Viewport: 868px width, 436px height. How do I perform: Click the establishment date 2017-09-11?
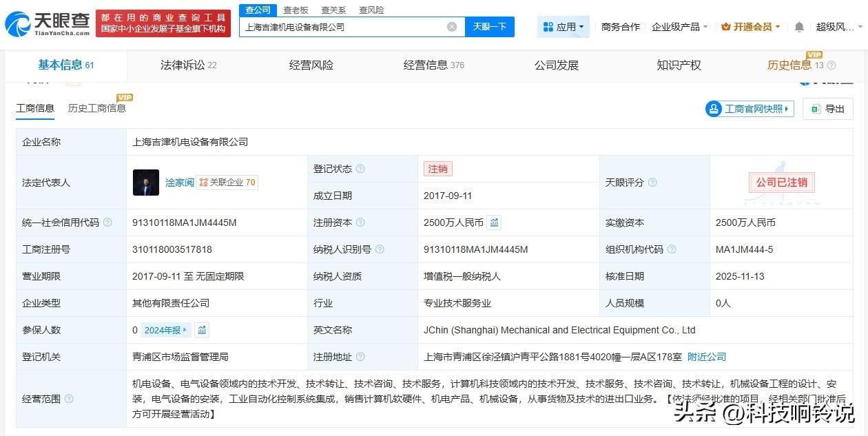(448, 196)
